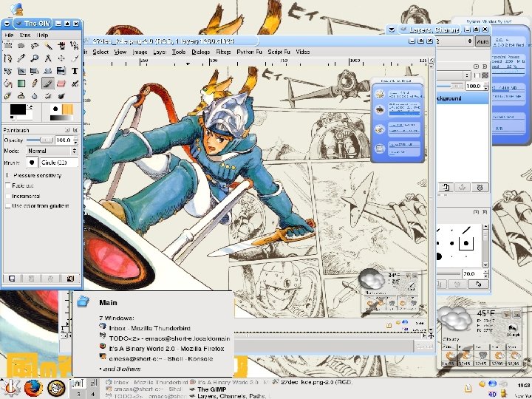Screen dimensions: 532x399
Task: Open the View menu in image window
Action: click(120, 52)
